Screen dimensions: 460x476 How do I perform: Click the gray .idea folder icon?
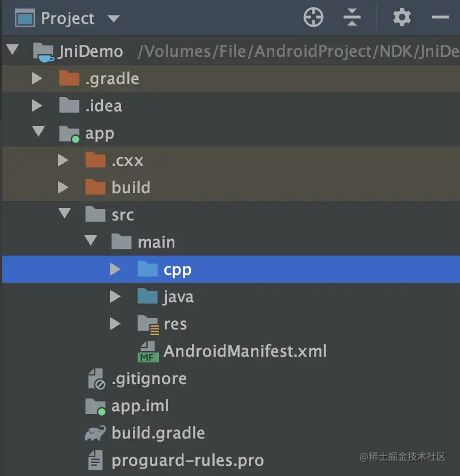click(x=69, y=105)
